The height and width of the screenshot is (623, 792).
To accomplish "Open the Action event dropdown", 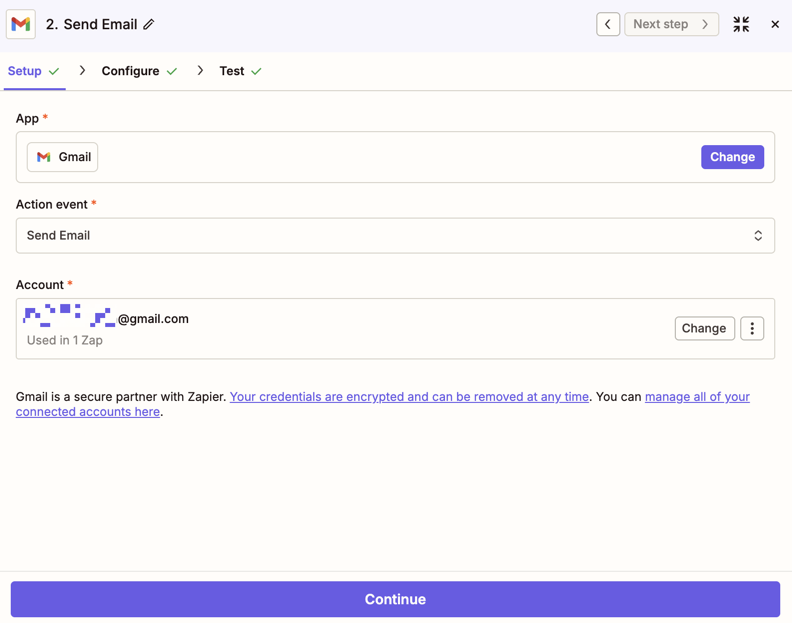I will [395, 235].
